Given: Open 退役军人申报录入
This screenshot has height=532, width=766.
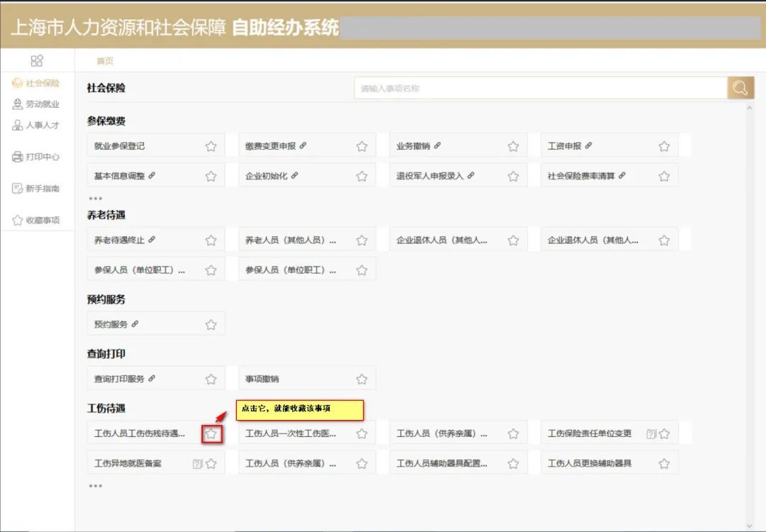Looking at the screenshot, I should [x=458, y=175].
